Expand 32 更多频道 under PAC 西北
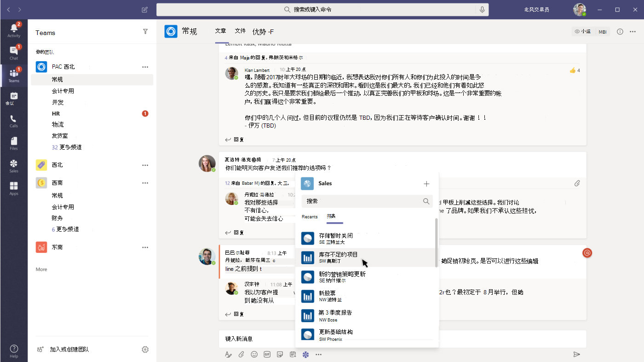The height and width of the screenshot is (362, 644). (x=67, y=147)
